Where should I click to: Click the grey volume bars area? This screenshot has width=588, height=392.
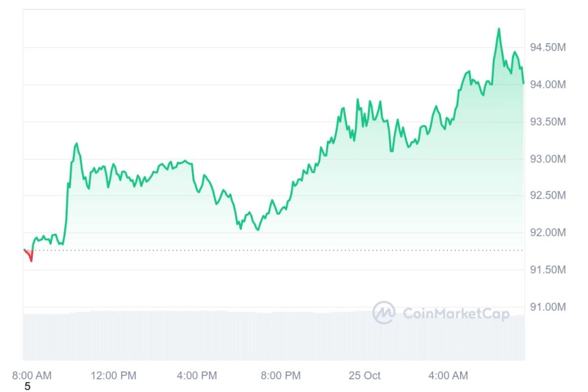point(273,336)
